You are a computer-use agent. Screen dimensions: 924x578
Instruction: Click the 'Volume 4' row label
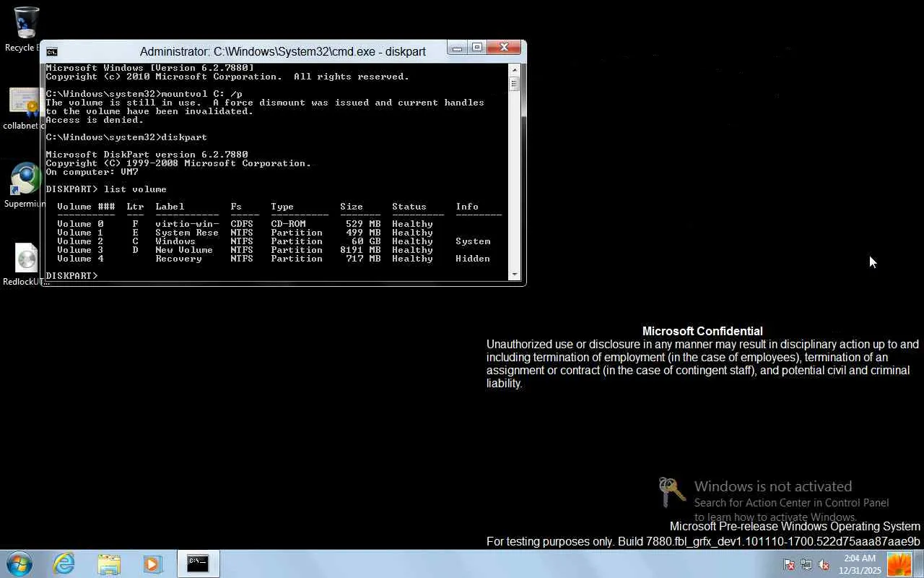[80, 259]
